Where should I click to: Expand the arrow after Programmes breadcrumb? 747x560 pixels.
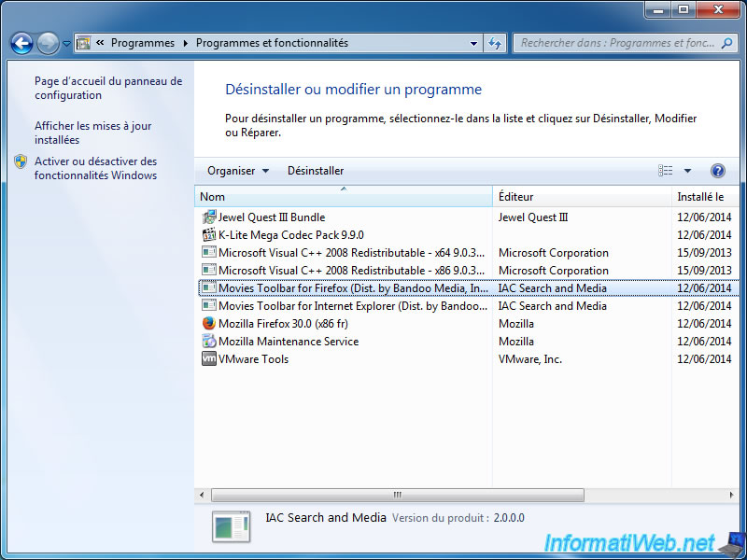pos(186,43)
